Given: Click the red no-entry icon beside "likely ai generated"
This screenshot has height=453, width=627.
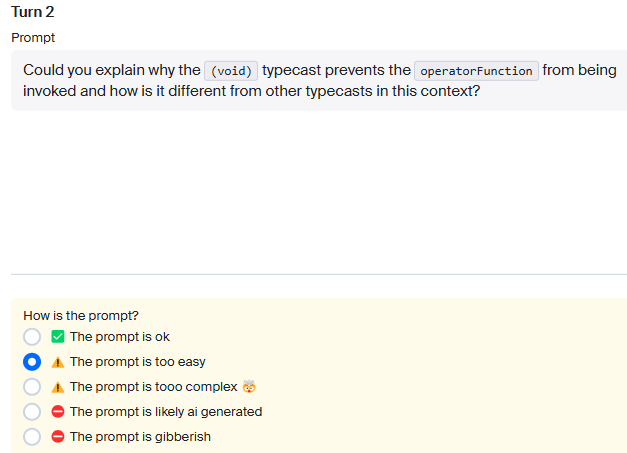Looking at the screenshot, I should pos(58,411).
